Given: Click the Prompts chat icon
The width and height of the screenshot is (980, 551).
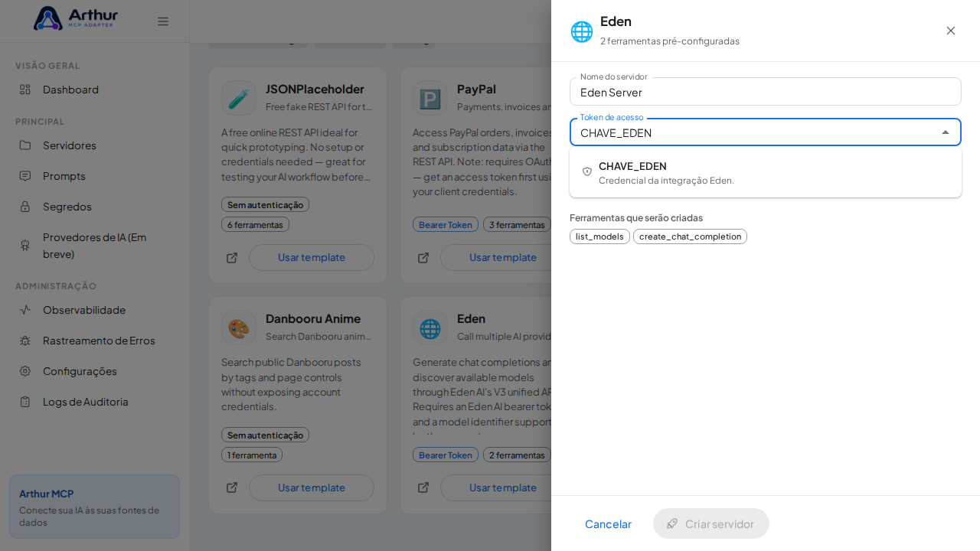Looking at the screenshot, I should (25, 176).
